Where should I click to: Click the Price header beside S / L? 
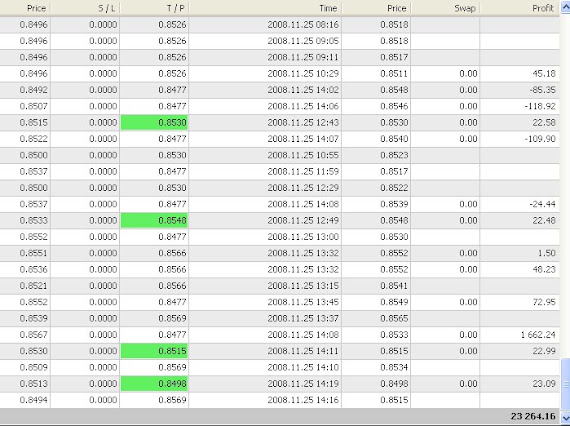click(x=25, y=8)
